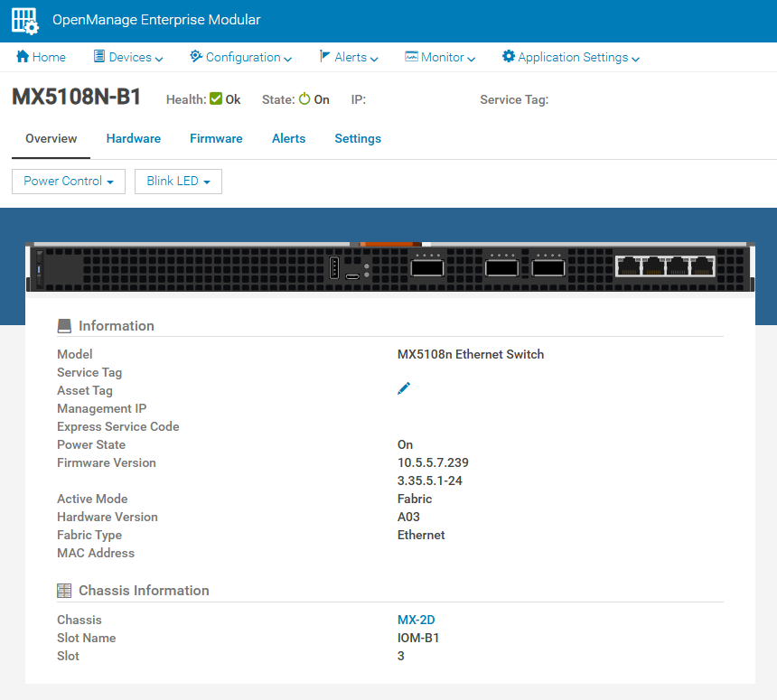Click the Monitor graph icon
This screenshot has height=700, width=777.
pyautogui.click(x=412, y=57)
